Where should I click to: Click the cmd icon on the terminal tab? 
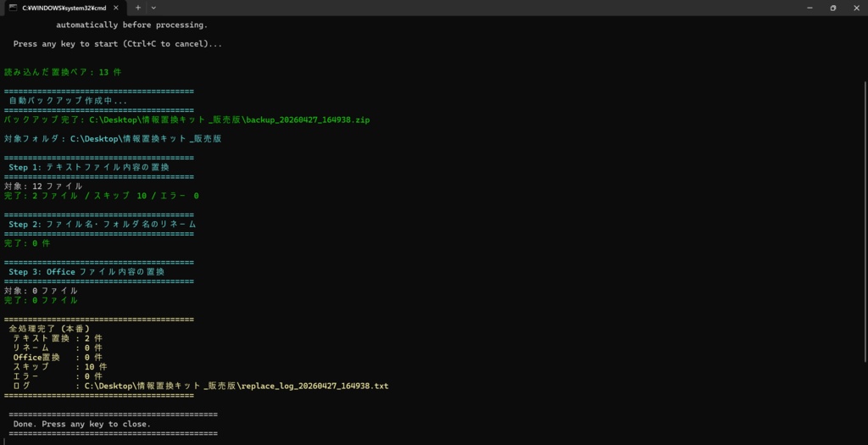(13, 8)
